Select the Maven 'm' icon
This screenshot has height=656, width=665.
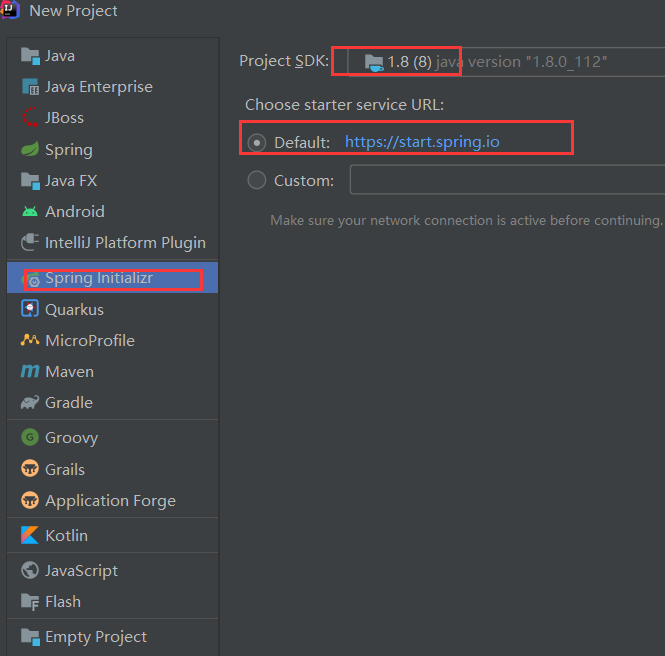point(29,372)
